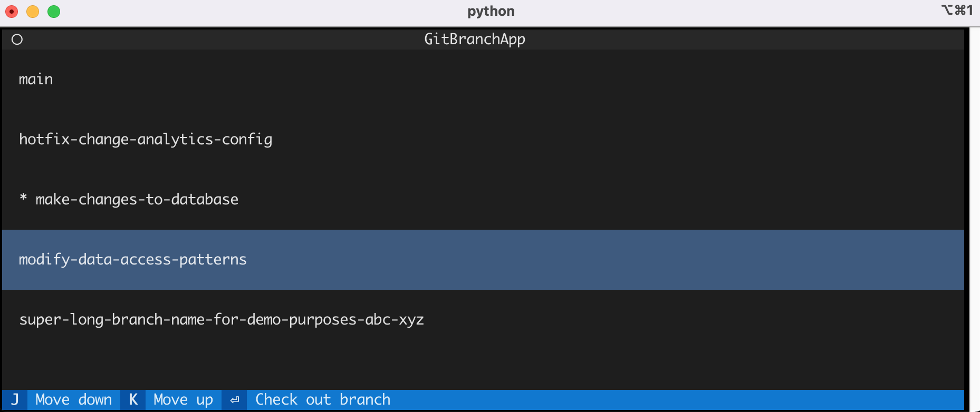The image size is (980, 412).
Task: Click the asterisk marker beside make-changes-to-database
Action: point(22,199)
